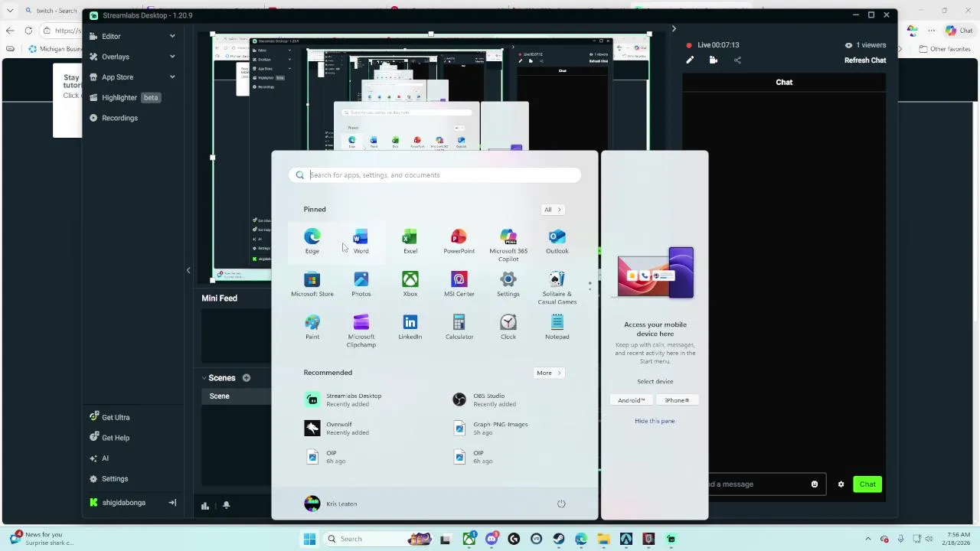Open Excel from the pinned apps

tap(410, 241)
